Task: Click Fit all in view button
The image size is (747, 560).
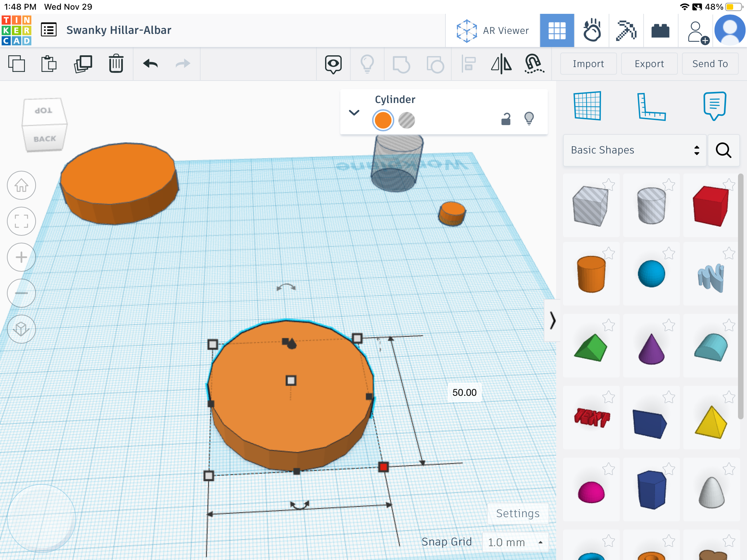Action: pyautogui.click(x=21, y=221)
